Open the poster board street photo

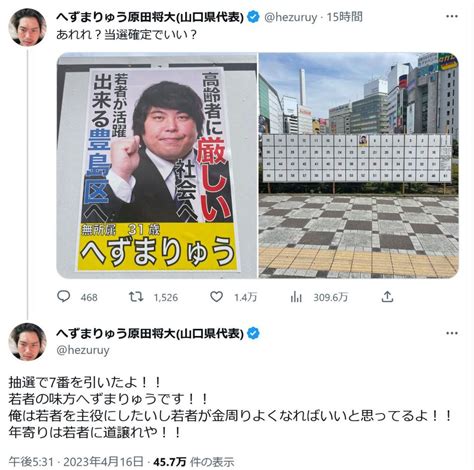pos(359,165)
